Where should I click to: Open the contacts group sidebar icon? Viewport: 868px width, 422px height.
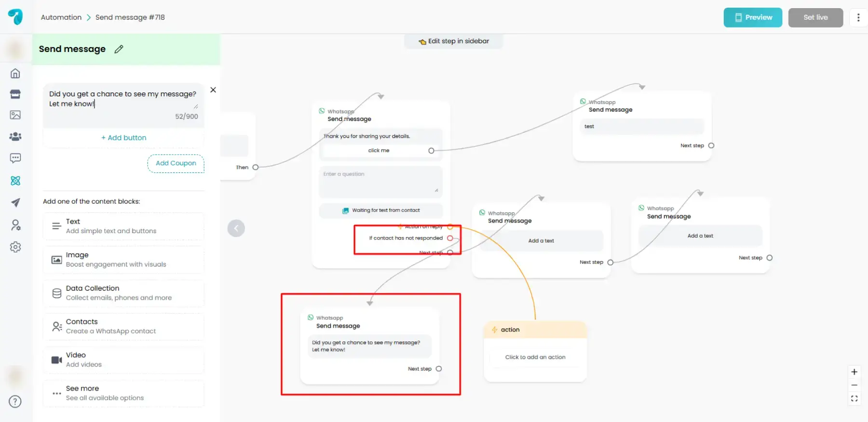(x=15, y=136)
